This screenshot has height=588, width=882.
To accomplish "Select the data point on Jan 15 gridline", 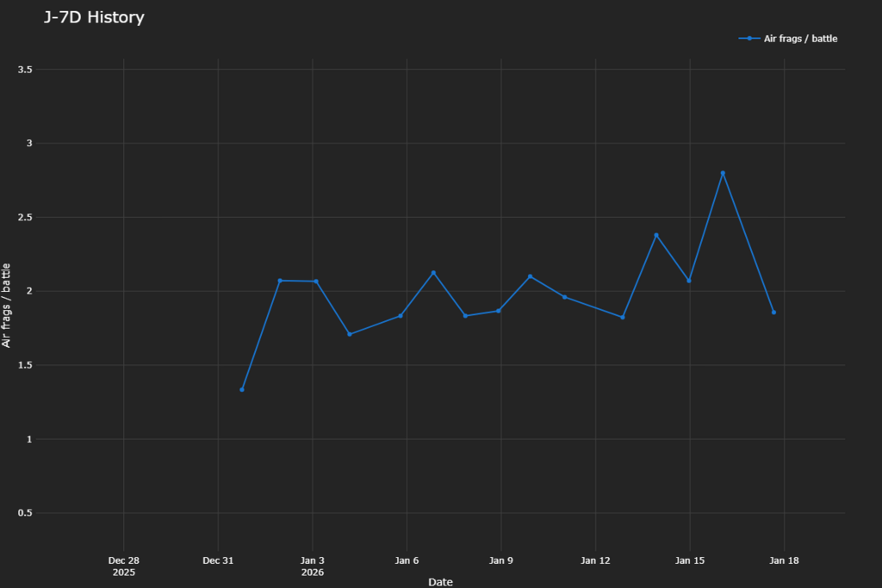I will tap(689, 281).
